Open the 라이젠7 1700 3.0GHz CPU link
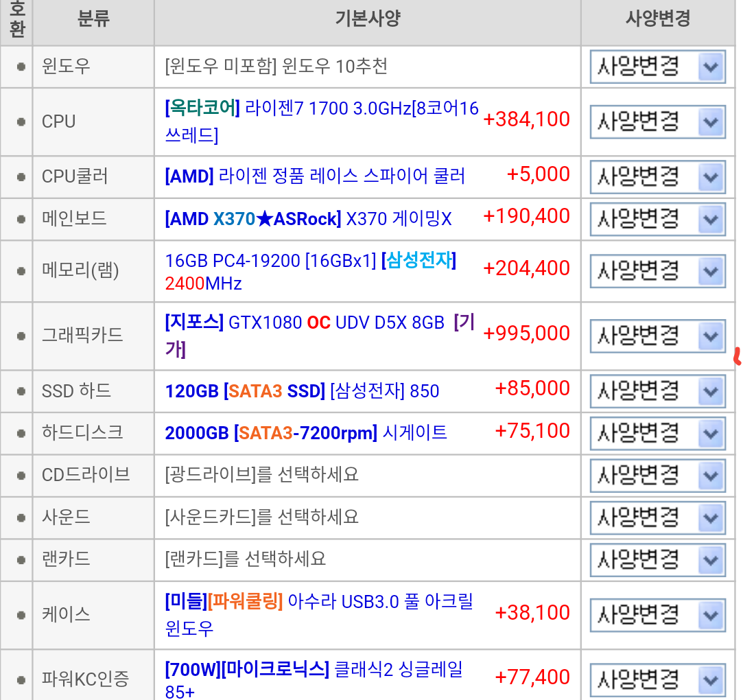Image resolution: width=743 pixels, height=700 pixels. tap(322, 121)
